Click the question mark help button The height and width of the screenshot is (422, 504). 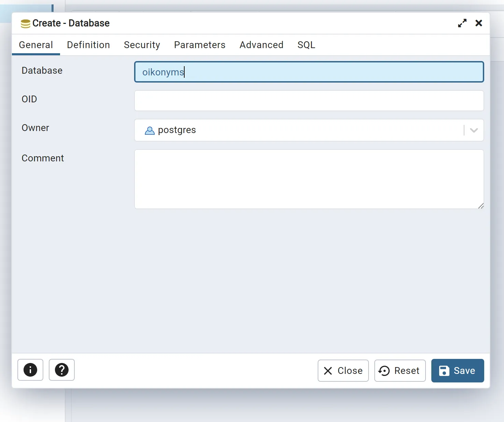[62, 370]
